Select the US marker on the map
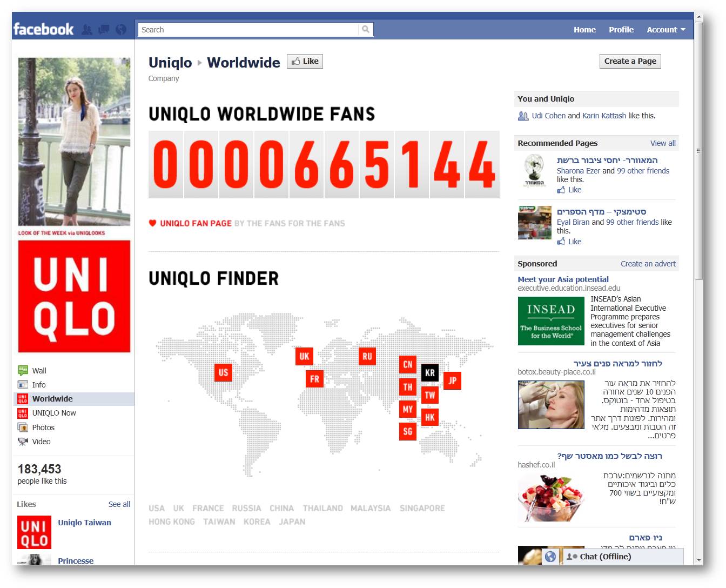The image size is (726, 588). [x=223, y=372]
